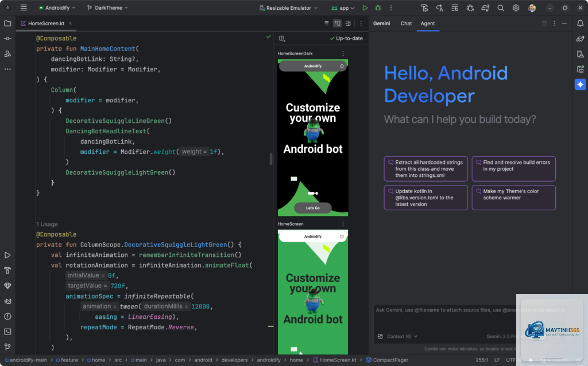This screenshot has width=588, height=366.
Task: Clear Gemini conversation with trash icon
Action: [544, 24]
